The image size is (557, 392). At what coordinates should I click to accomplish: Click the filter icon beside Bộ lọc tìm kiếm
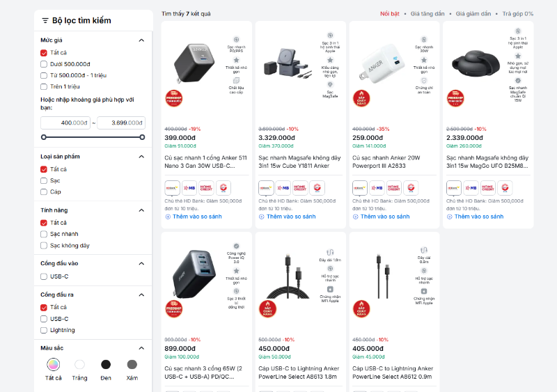(x=45, y=21)
